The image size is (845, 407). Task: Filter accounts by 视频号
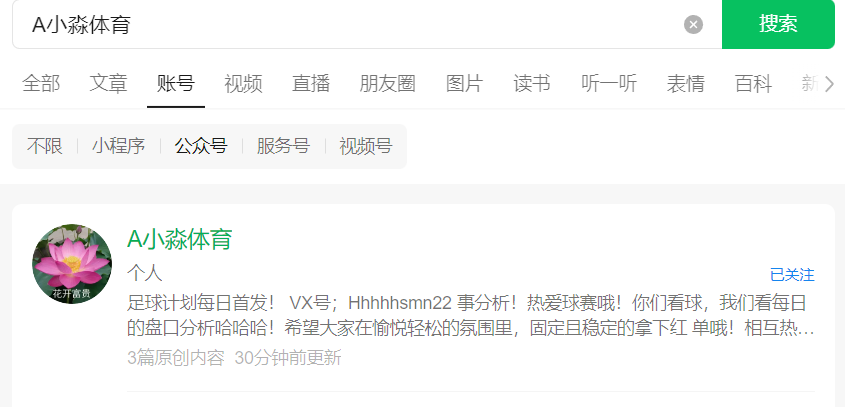pyautogui.click(x=366, y=146)
